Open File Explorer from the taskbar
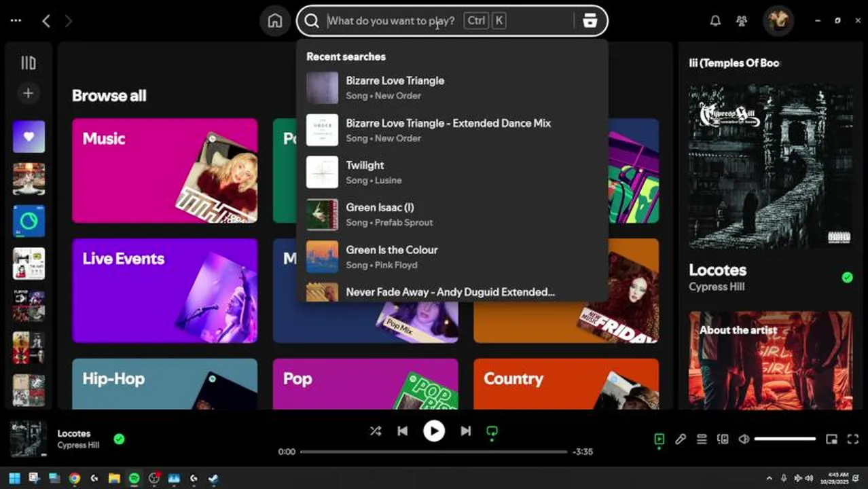Image resolution: width=868 pixels, height=489 pixels. (x=114, y=478)
